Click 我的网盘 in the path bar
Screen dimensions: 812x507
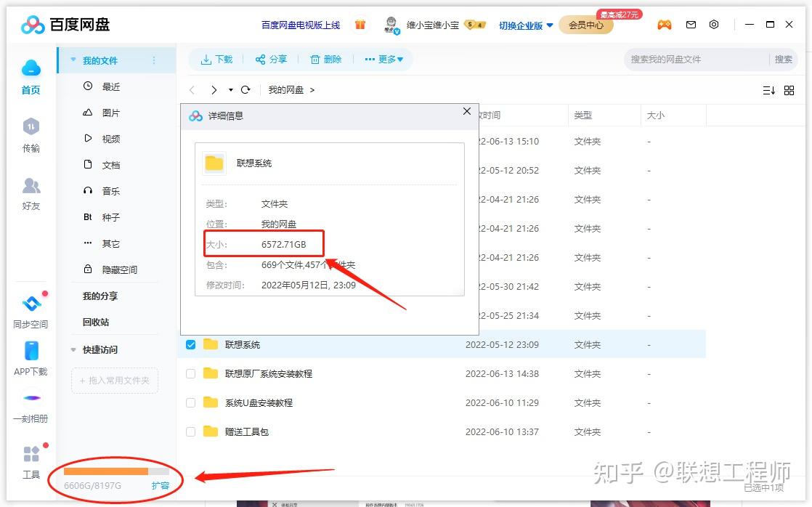pyautogui.click(x=286, y=90)
